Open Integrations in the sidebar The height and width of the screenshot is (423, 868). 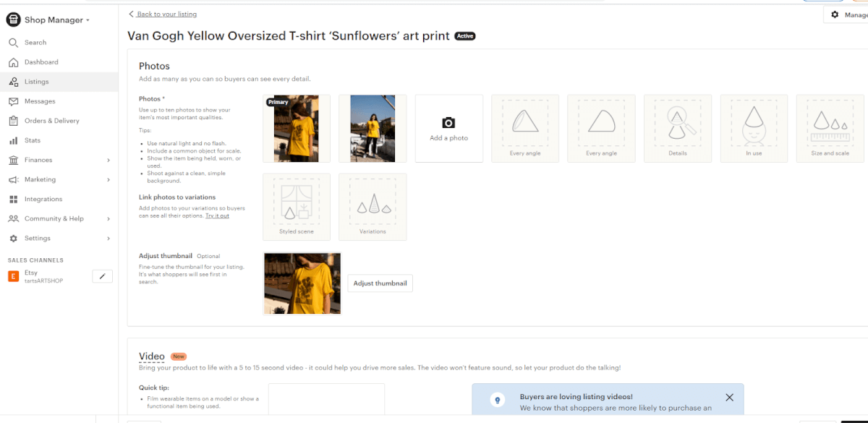click(x=43, y=199)
